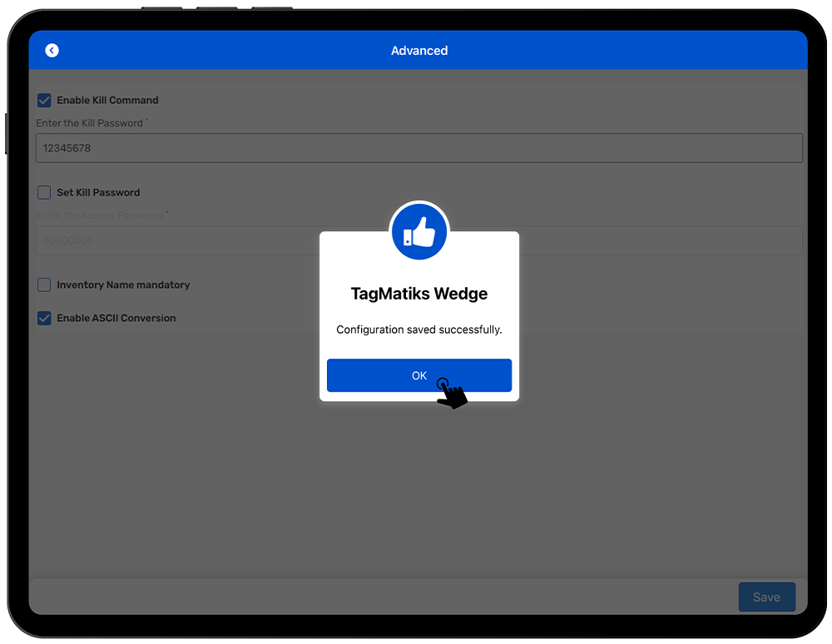Click the Save button
Screen dimensions: 832x644
click(x=766, y=597)
